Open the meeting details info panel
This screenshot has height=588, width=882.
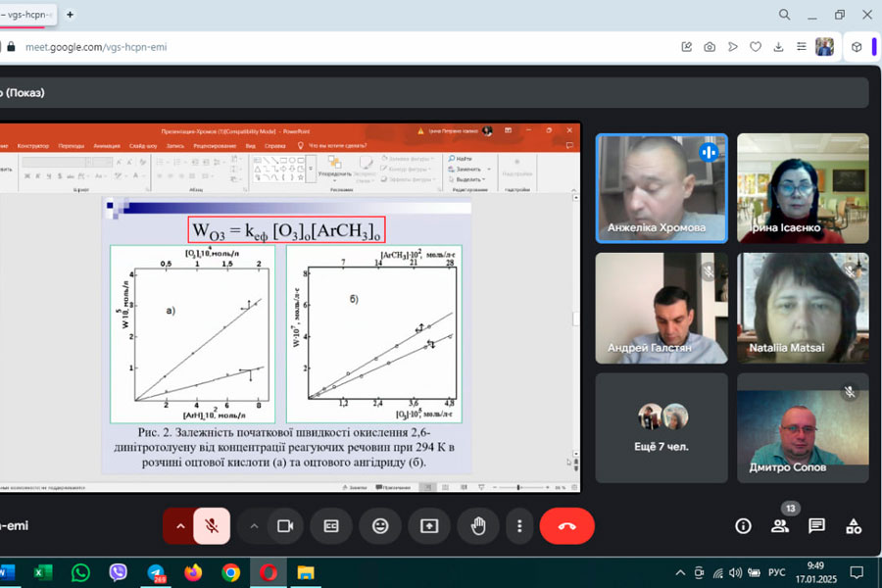(x=743, y=526)
